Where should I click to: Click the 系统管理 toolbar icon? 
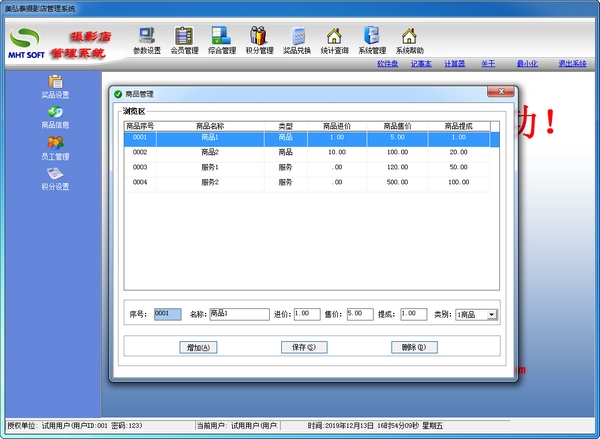tap(371, 40)
